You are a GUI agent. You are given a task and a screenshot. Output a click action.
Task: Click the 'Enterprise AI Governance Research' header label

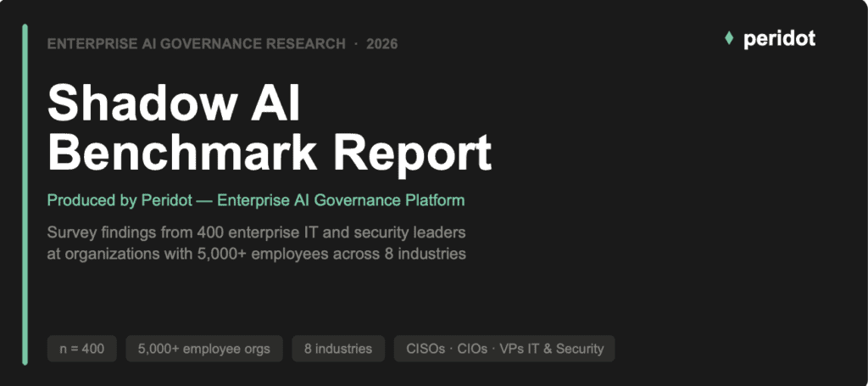point(196,44)
